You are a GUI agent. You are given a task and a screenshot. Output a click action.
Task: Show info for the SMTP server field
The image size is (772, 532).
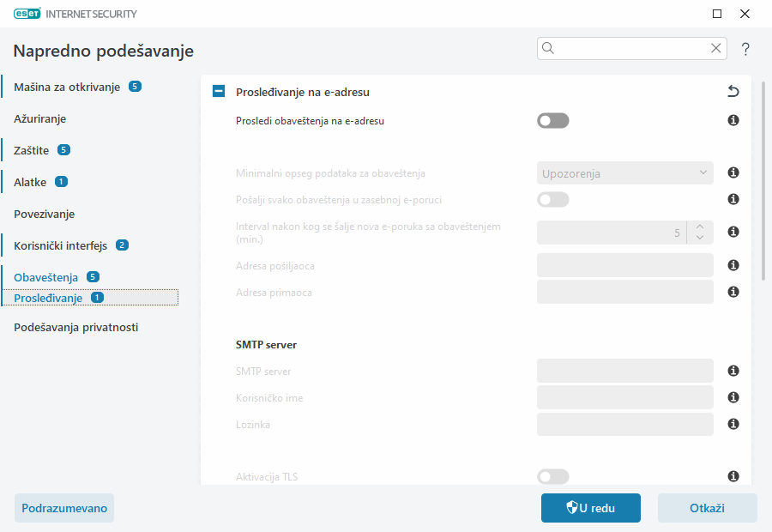733,372
